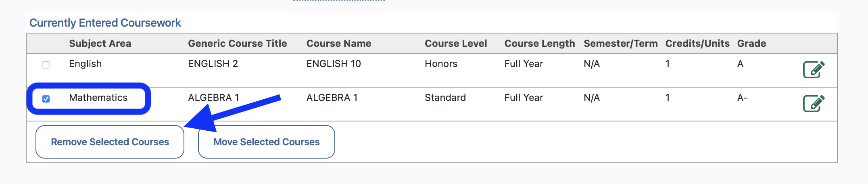Click the ENGLISH 2 generic title cell

213,64
